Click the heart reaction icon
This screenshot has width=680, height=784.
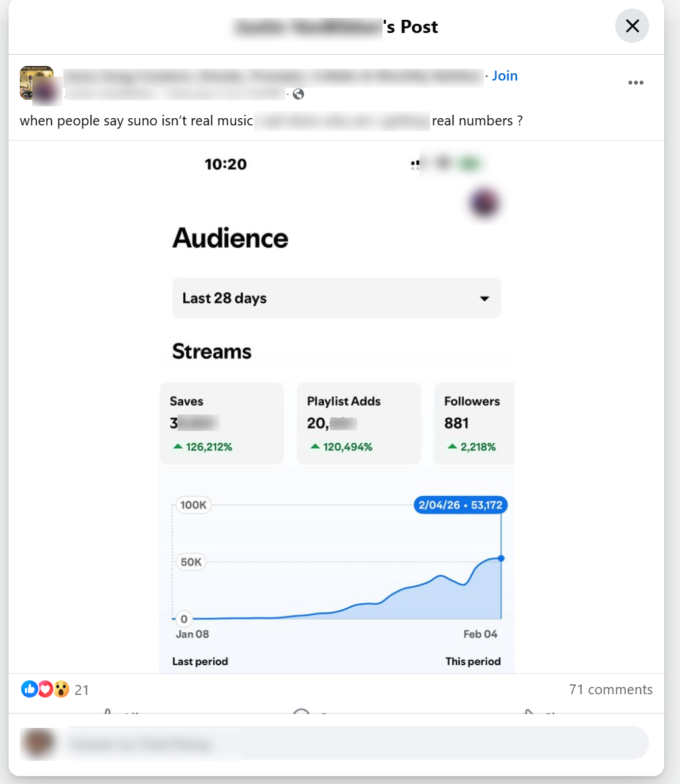point(45,689)
